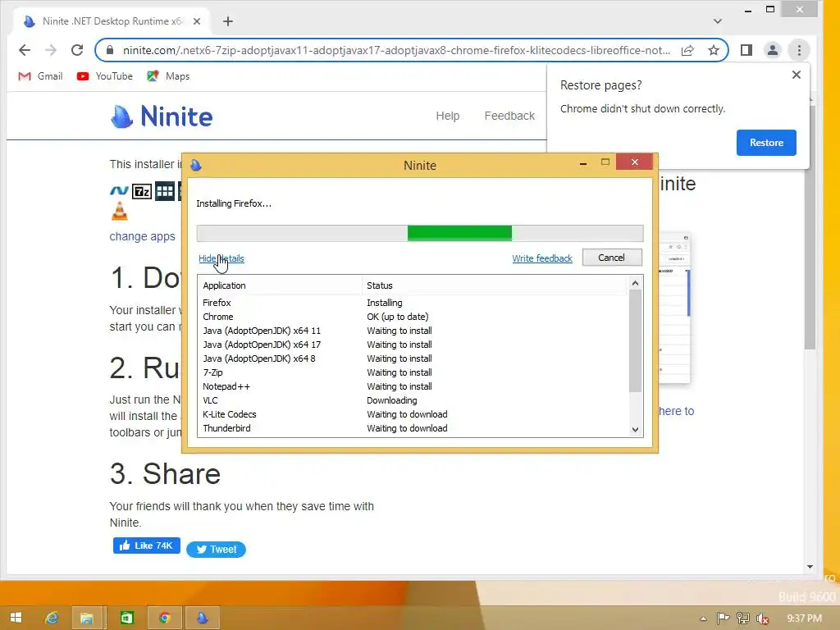This screenshot has width=840, height=630.
Task: Open the Chrome side panel icon
Action: (x=746, y=50)
